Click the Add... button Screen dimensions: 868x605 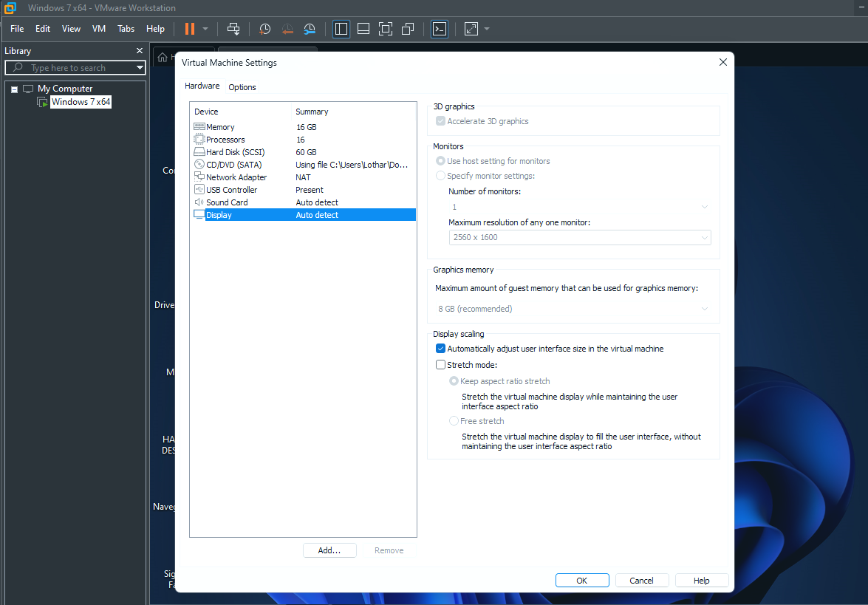point(329,550)
